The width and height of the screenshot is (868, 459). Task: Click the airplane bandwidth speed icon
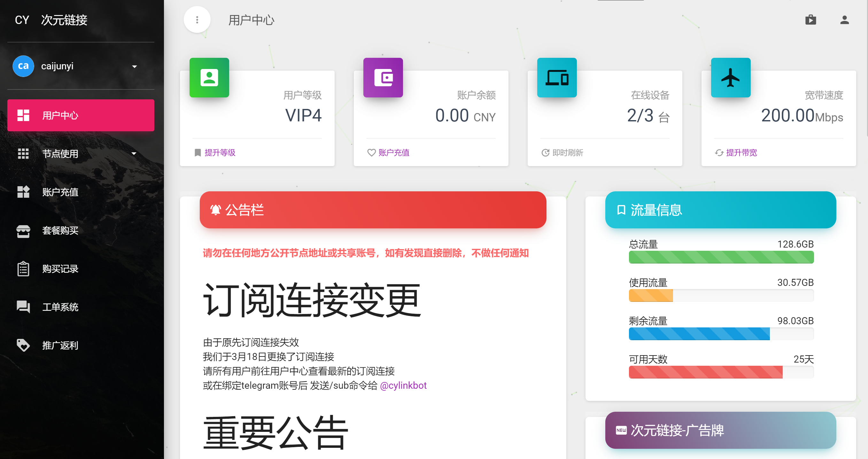pos(731,77)
